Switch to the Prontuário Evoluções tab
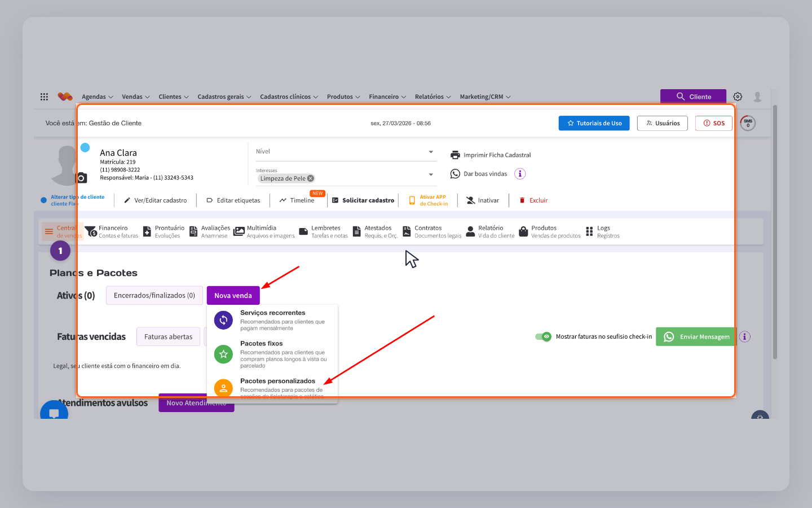812x508 pixels. click(164, 232)
